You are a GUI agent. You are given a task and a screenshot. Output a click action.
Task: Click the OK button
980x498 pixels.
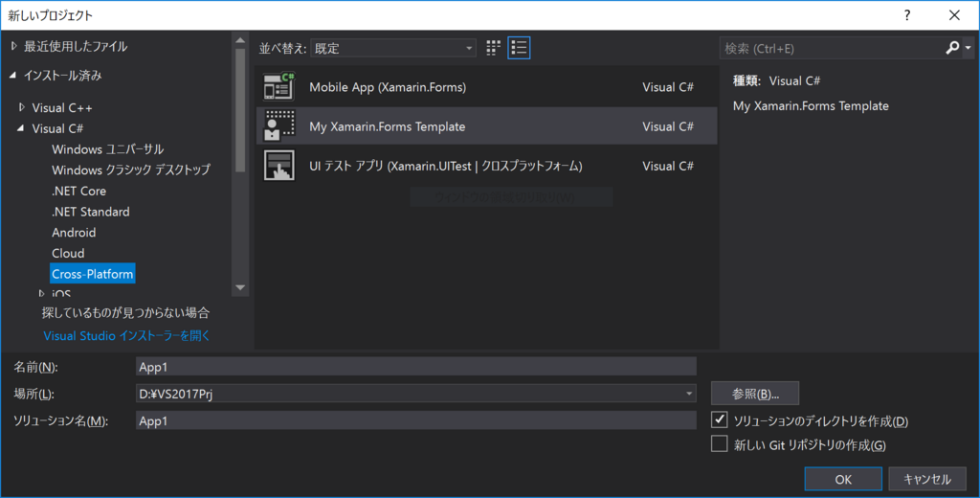click(x=843, y=479)
